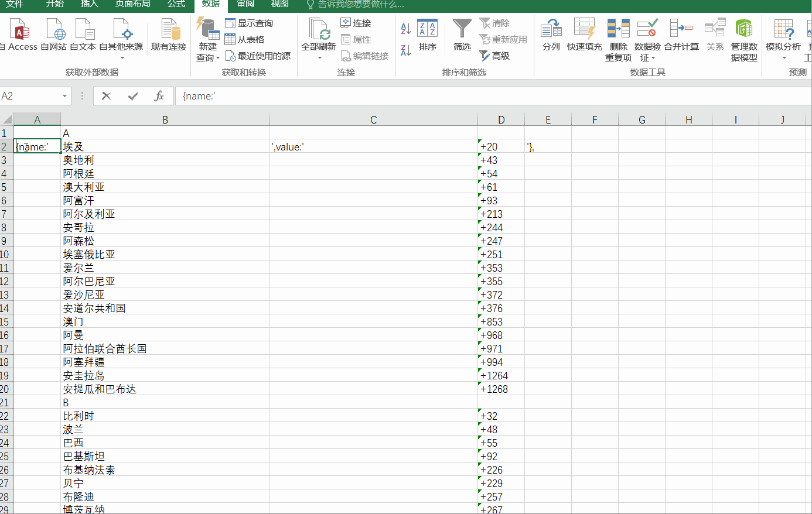This screenshot has height=514, width=812.
Task: Click Edit Links (编辑链接) button
Action: tap(365, 56)
